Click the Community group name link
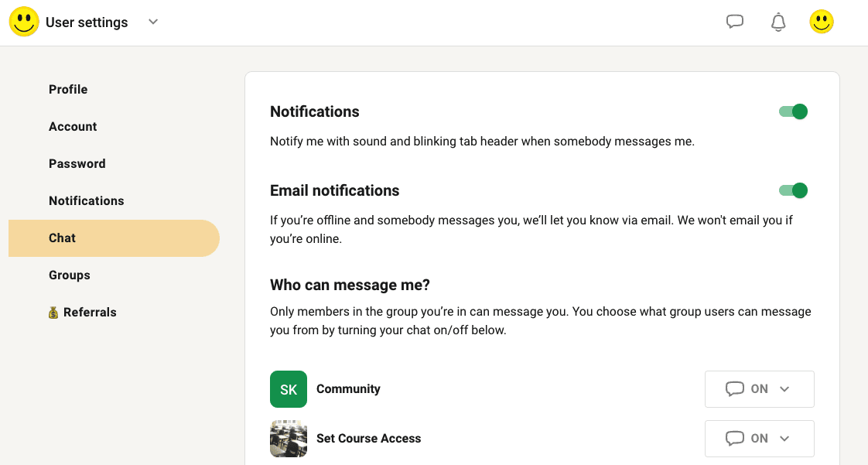This screenshot has height=465, width=868. 348,389
